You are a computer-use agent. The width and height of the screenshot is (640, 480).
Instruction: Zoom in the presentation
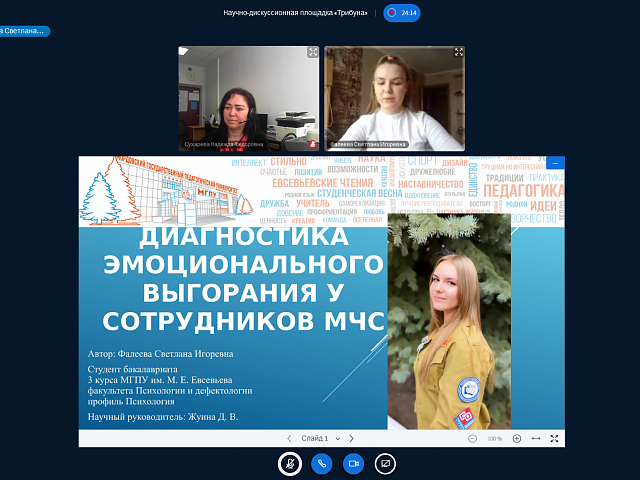pyautogui.click(x=517, y=439)
